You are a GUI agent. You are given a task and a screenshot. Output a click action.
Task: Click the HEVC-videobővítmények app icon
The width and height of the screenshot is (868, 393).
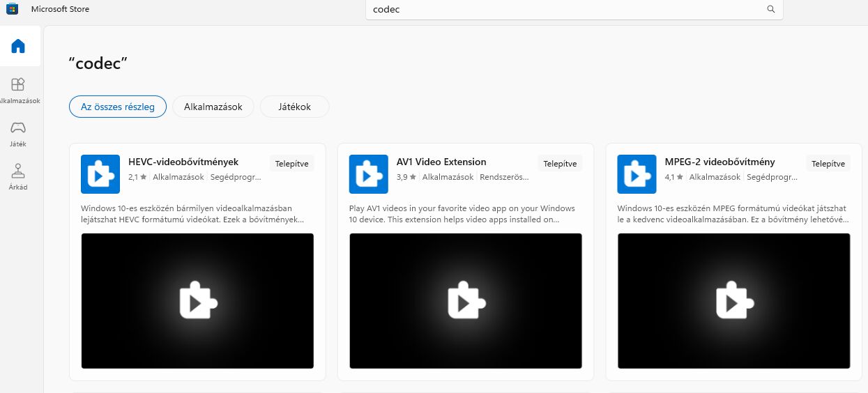[x=100, y=174]
